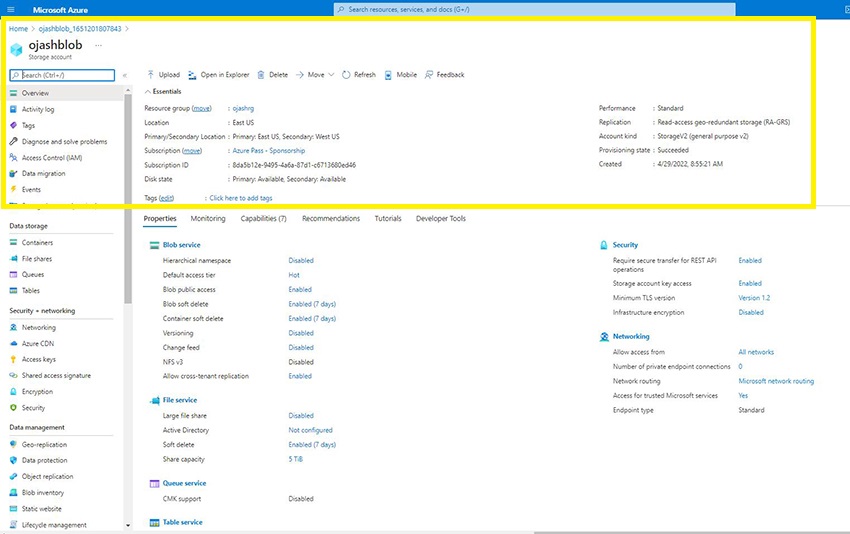Click the Data migration icon
The image size is (850, 534).
coord(14,173)
